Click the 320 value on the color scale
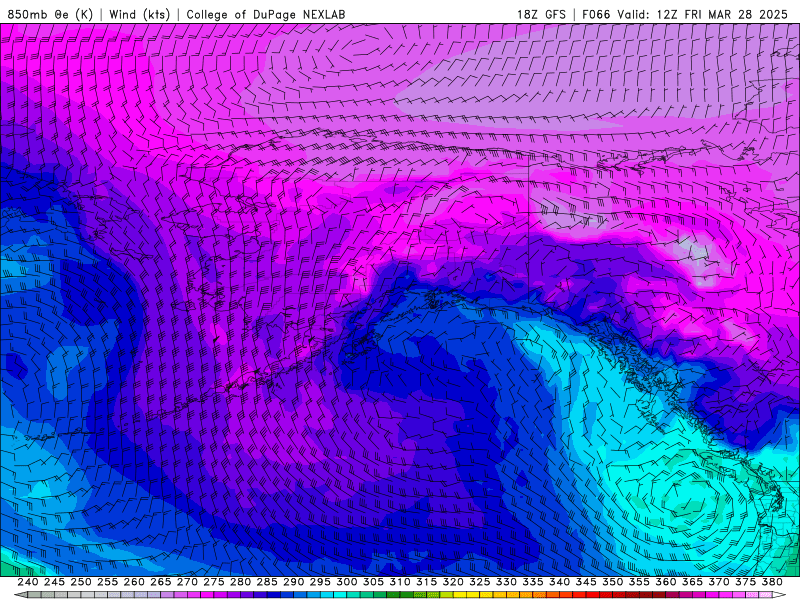 453,582
